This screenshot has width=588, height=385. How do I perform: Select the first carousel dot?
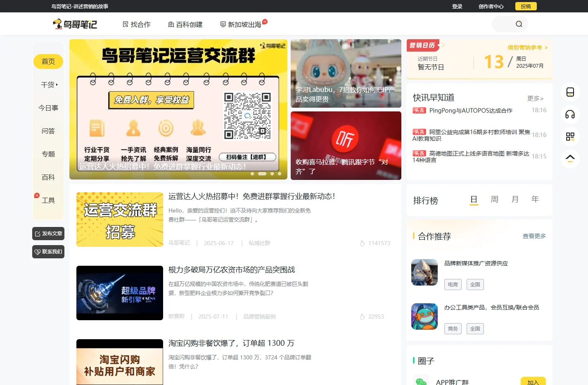(x=252, y=174)
